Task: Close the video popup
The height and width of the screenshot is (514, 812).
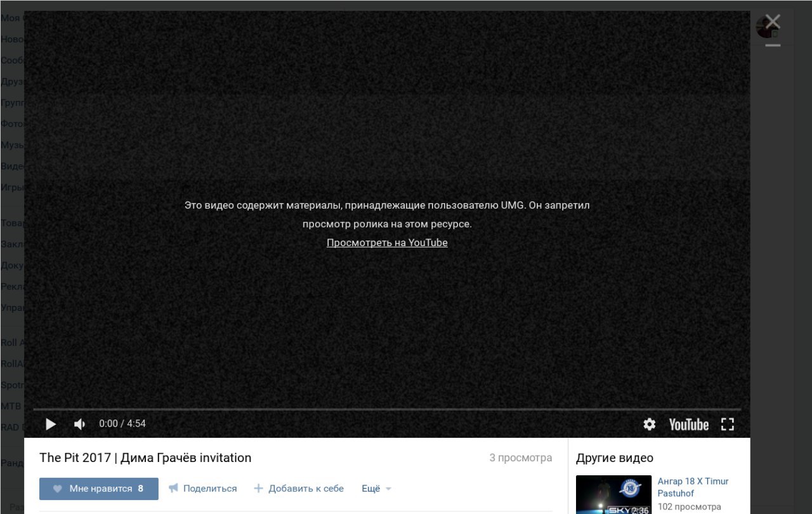Action: click(x=772, y=22)
